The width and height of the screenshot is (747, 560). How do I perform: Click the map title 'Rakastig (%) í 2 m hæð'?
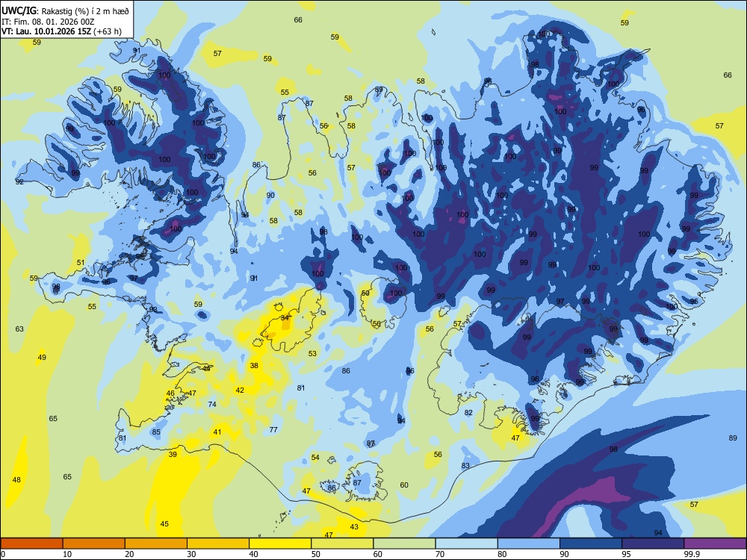(x=85, y=10)
